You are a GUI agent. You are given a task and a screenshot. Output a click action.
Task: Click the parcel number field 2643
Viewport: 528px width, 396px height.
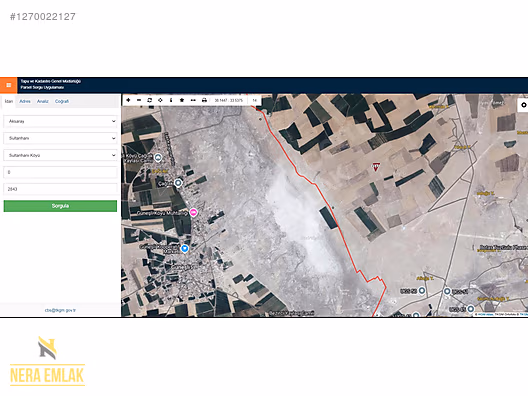[60, 189]
